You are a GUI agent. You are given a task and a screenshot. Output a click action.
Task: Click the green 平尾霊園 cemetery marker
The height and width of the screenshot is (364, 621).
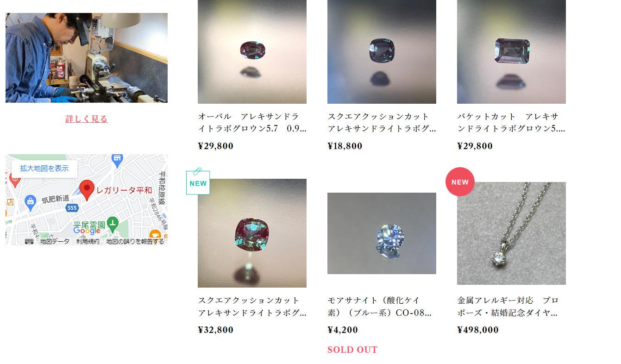click(x=113, y=224)
